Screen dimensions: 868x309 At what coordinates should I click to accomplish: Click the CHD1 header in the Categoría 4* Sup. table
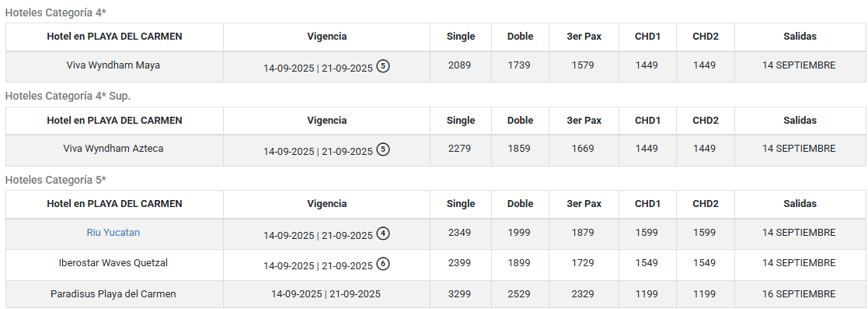(647, 121)
